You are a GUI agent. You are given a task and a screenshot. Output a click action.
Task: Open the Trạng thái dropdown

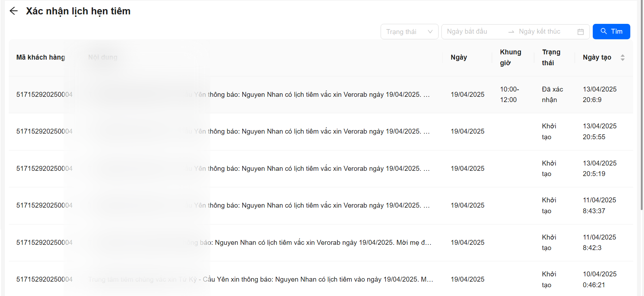(409, 32)
